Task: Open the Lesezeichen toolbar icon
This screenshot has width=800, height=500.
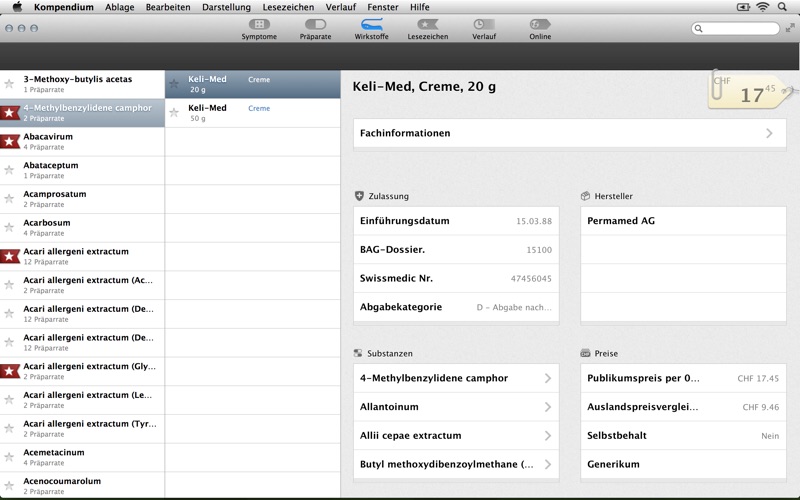Action: [428, 24]
